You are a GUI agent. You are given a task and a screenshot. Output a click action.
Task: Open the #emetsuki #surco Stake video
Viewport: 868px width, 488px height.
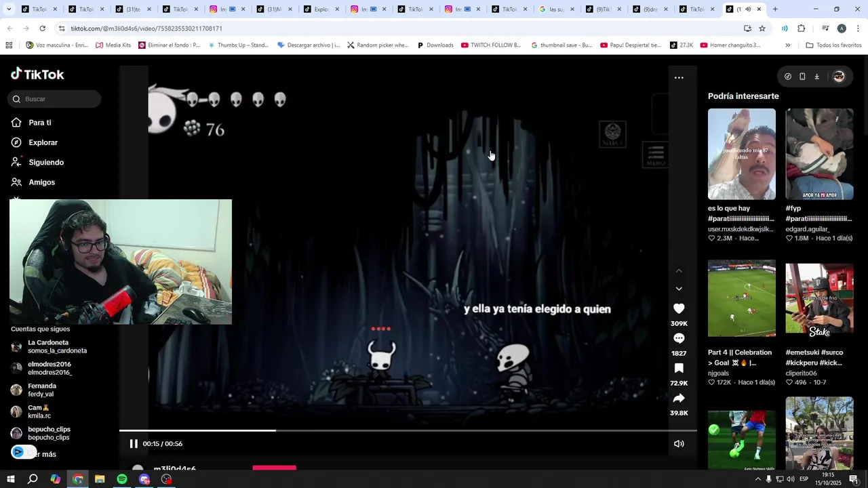point(819,298)
